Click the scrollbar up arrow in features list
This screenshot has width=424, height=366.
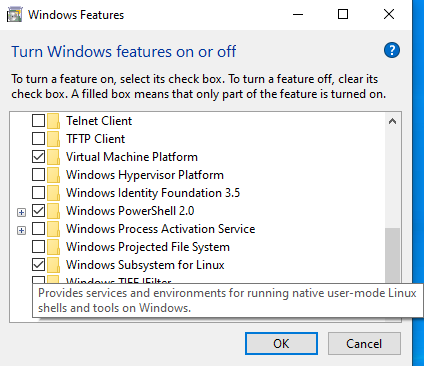392,121
